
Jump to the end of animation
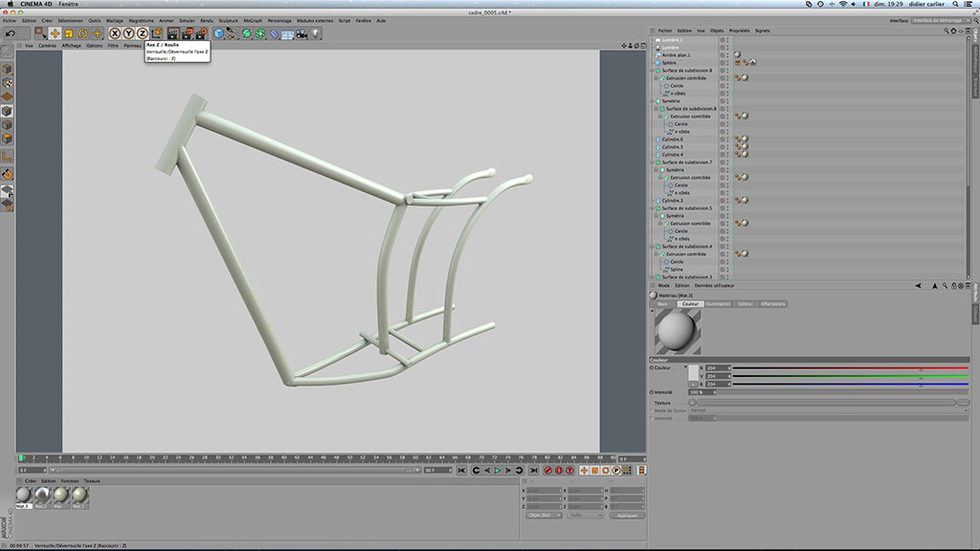(x=533, y=471)
